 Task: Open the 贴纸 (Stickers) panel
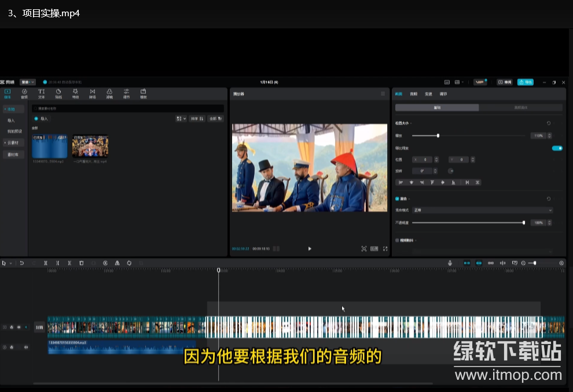click(x=58, y=93)
